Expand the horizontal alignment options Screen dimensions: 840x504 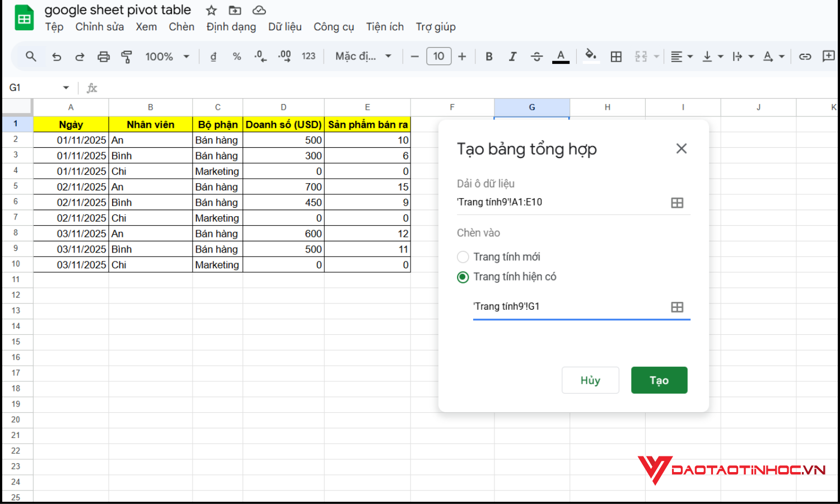point(689,56)
